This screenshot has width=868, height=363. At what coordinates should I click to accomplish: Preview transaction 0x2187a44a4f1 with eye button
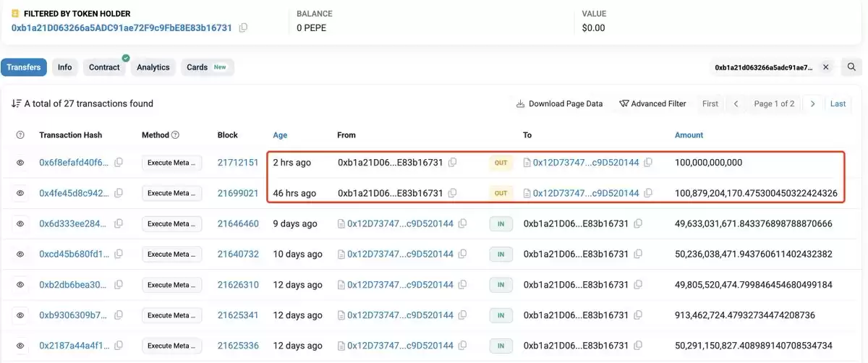pos(20,346)
